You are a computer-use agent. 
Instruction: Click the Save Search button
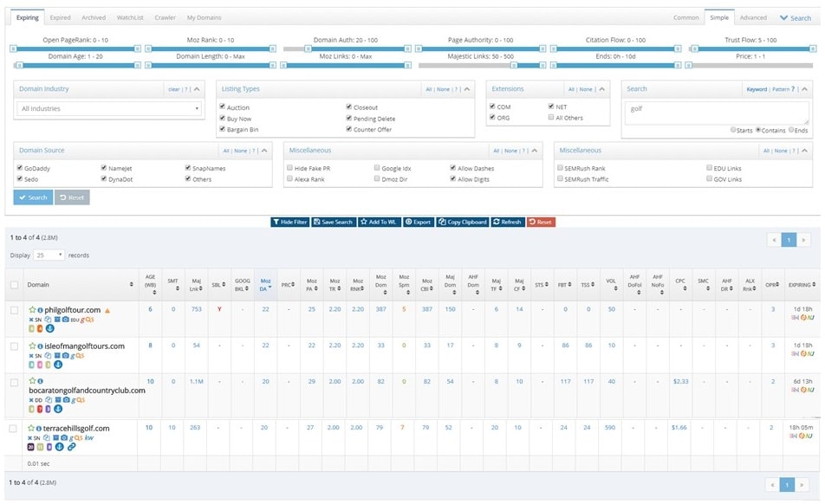coord(334,222)
